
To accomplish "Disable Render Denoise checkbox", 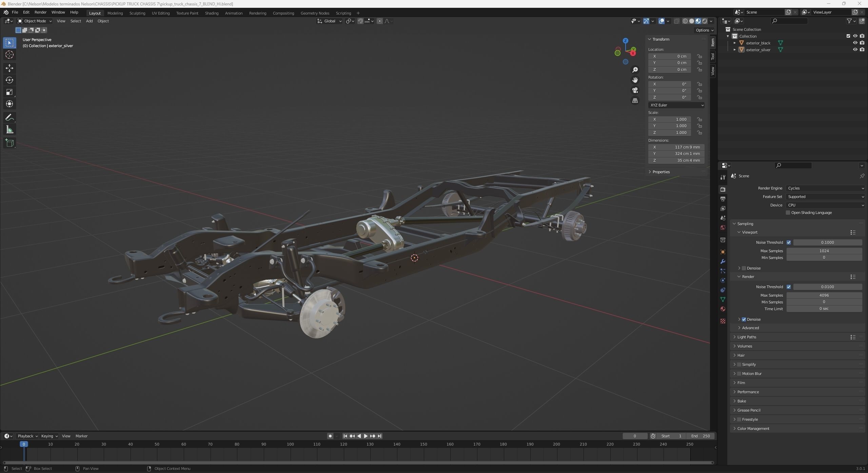I will [x=744, y=319].
